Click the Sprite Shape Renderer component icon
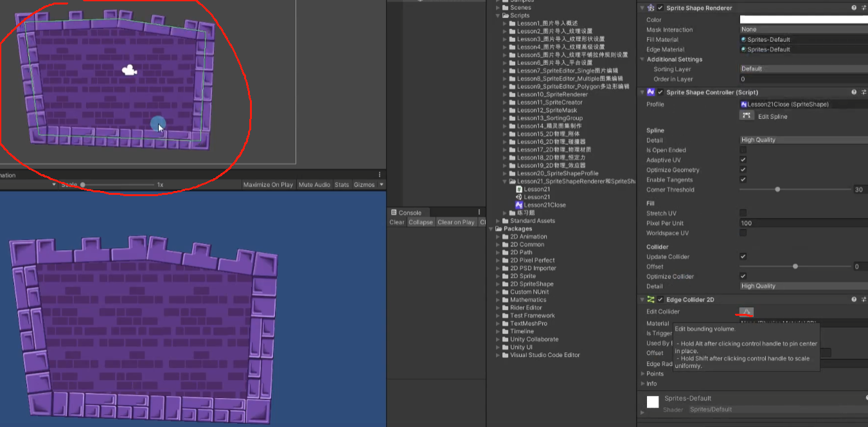The width and height of the screenshot is (868, 427). (x=650, y=7)
